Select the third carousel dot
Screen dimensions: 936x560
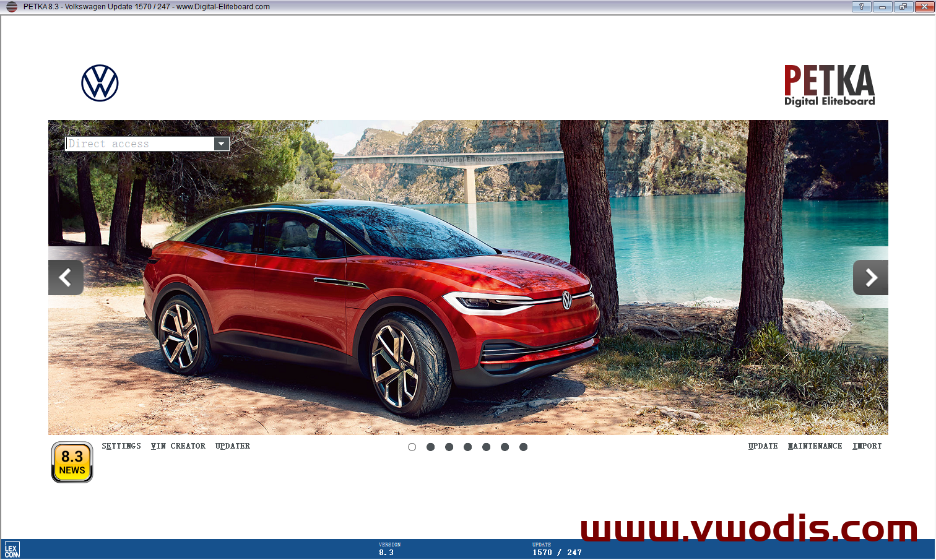coord(449,447)
